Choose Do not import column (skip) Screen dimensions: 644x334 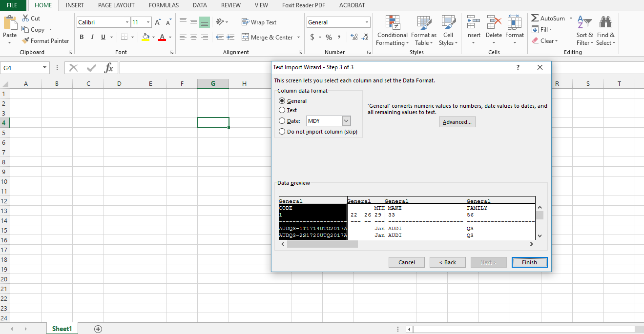[x=282, y=131]
